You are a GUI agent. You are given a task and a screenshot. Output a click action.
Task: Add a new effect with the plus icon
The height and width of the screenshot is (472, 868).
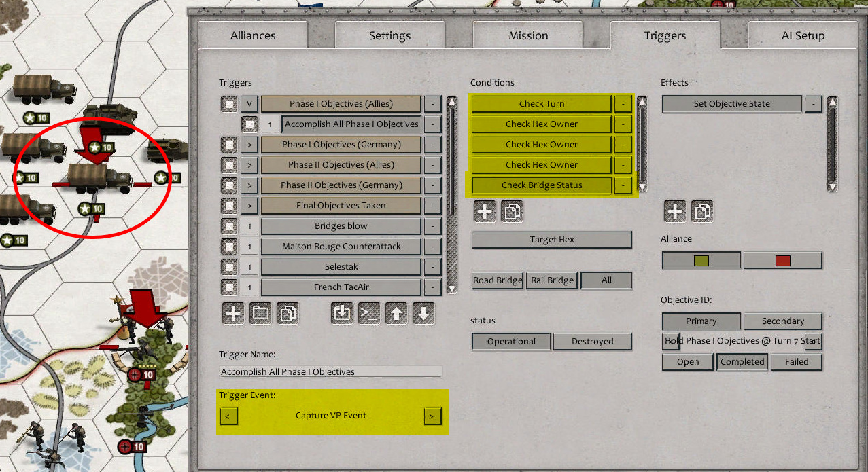tap(675, 211)
